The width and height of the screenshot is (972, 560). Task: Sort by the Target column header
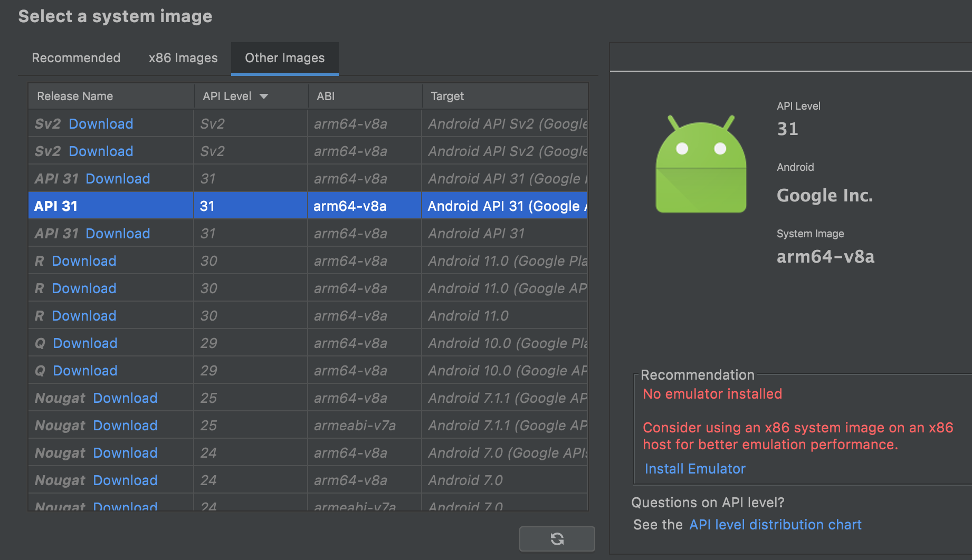tap(447, 96)
